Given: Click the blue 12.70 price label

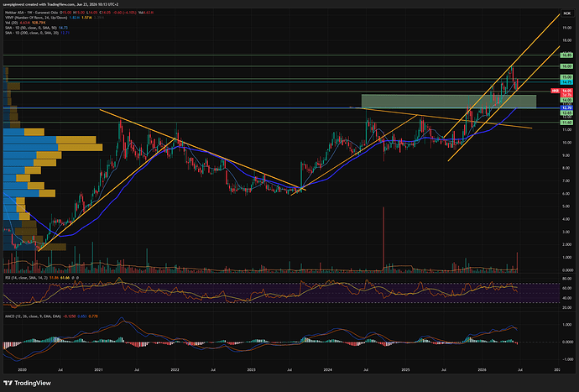Looking at the screenshot, I should click(x=566, y=108).
